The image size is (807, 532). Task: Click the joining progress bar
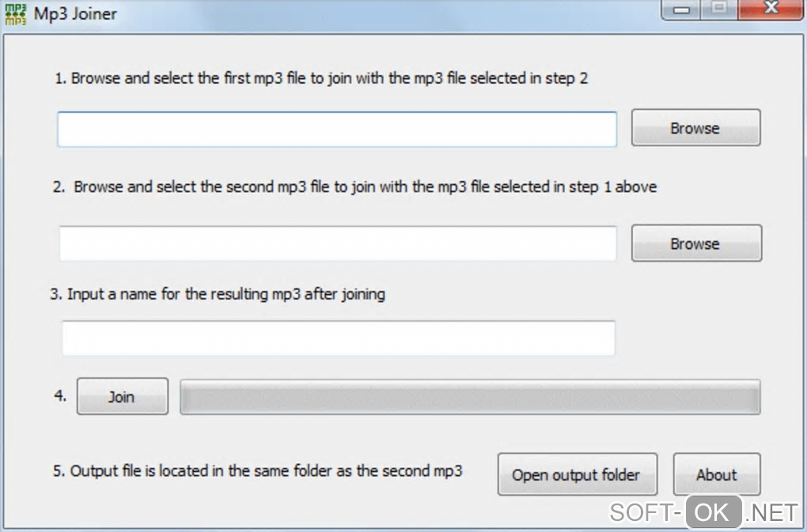click(470, 397)
